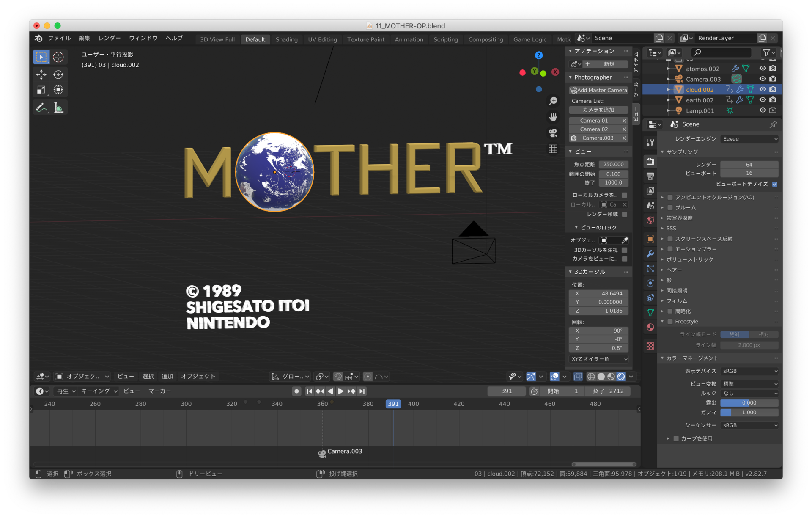Toggle camera view icon in viewport
This screenshot has width=812, height=518.
[553, 133]
